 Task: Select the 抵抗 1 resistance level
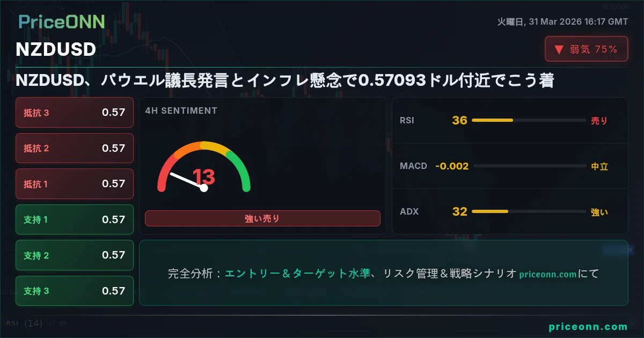pos(75,184)
